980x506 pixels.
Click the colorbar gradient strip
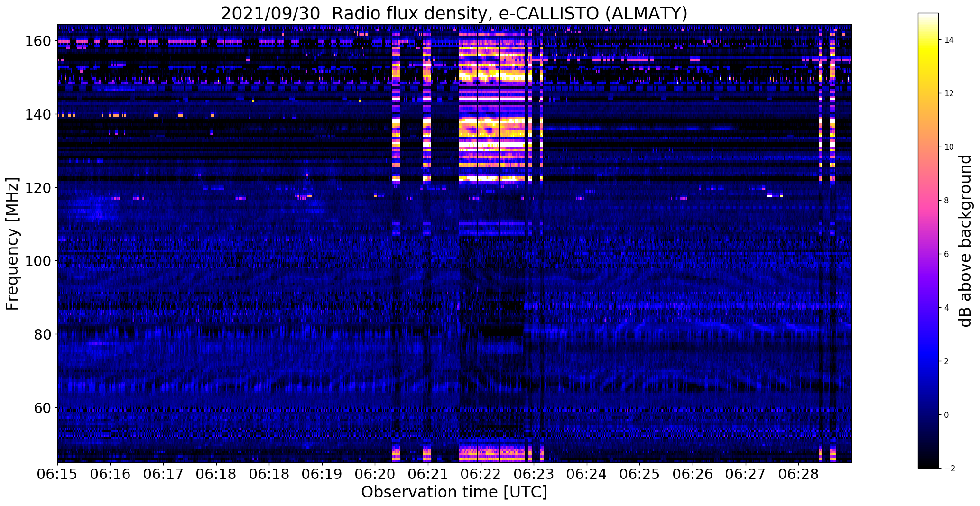coord(928,241)
